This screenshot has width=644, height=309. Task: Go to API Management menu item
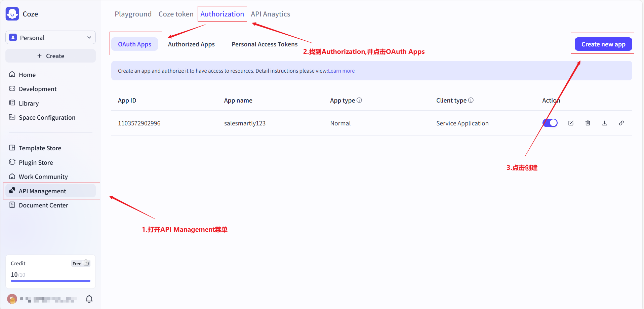pyautogui.click(x=42, y=191)
